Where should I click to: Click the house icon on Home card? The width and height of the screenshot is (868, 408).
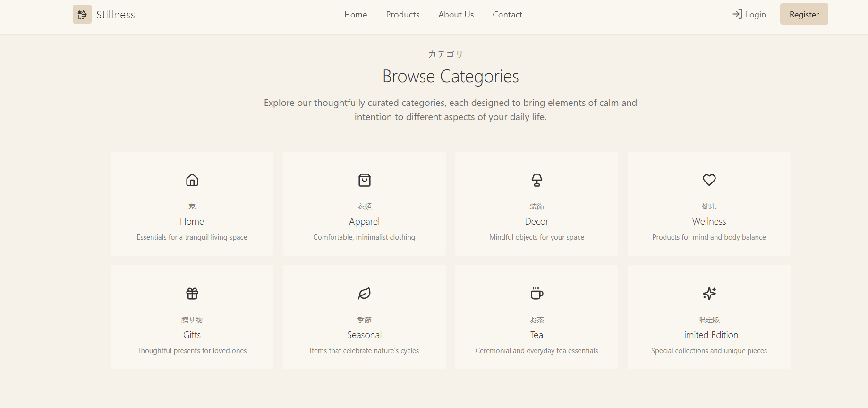coord(192,180)
